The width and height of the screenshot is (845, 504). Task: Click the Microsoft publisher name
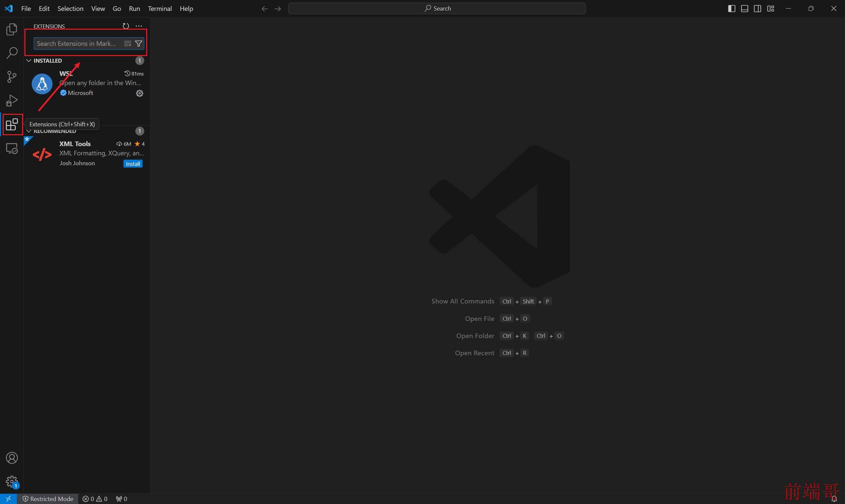pos(81,93)
